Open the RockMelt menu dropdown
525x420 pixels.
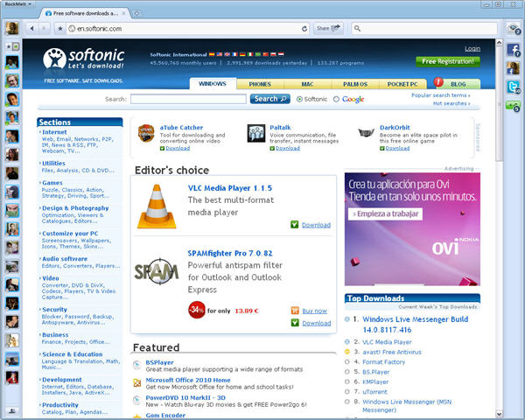coord(19,4)
